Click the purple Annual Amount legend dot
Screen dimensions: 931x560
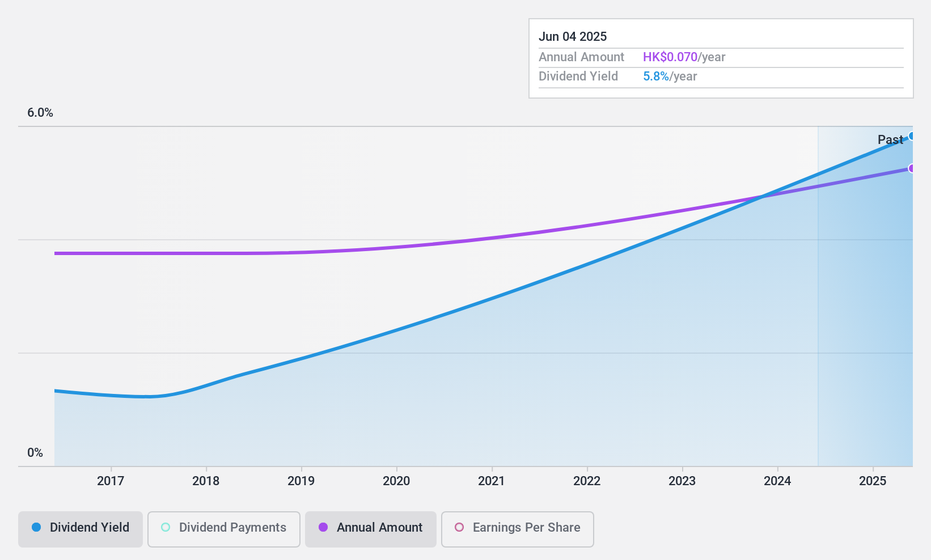pyautogui.click(x=324, y=528)
